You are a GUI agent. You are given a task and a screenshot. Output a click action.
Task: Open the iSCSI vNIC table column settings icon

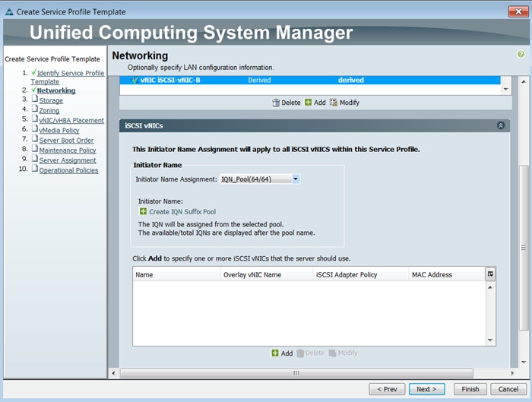[490, 274]
